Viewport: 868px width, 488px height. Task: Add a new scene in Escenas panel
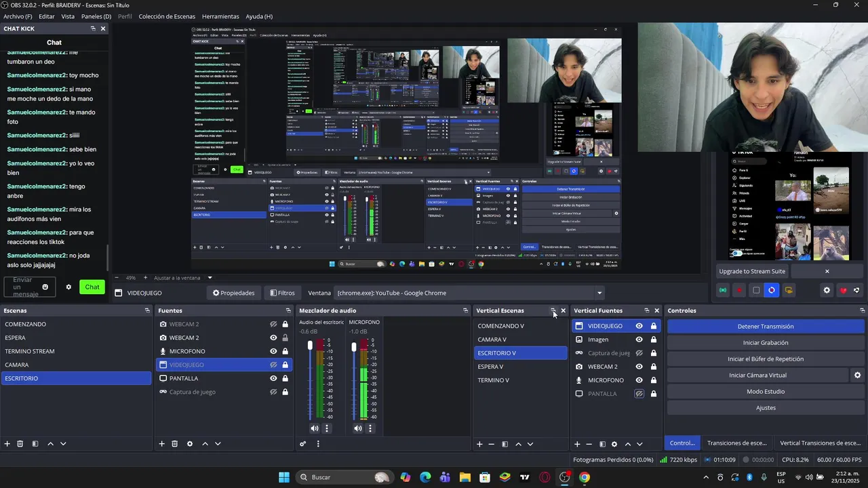coord(7,444)
